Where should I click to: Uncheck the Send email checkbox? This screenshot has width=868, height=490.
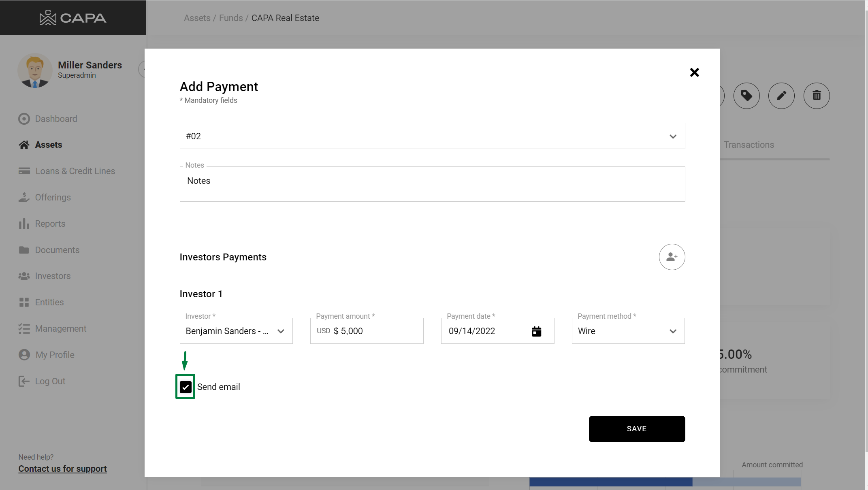[186, 387]
